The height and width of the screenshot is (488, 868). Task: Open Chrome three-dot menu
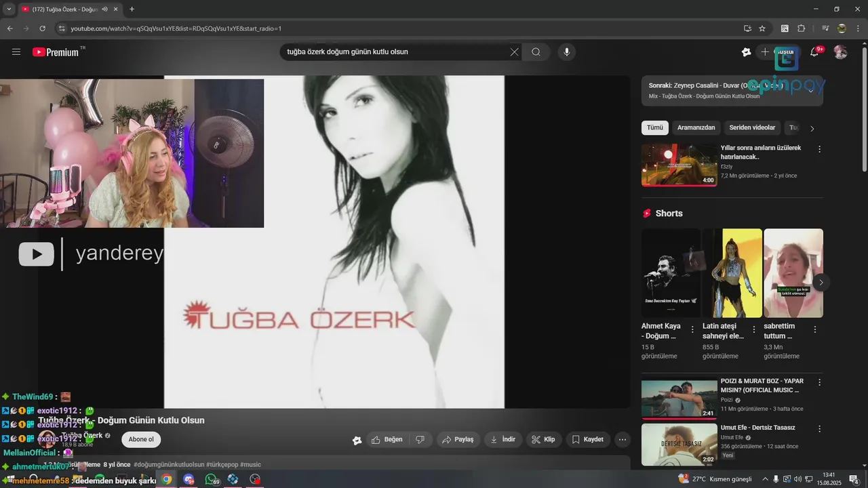(858, 28)
